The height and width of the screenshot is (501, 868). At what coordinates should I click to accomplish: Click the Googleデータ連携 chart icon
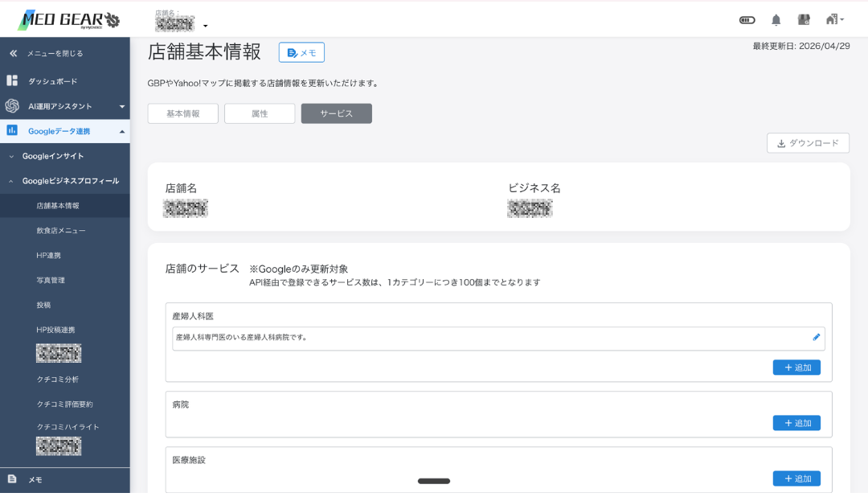(12, 130)
